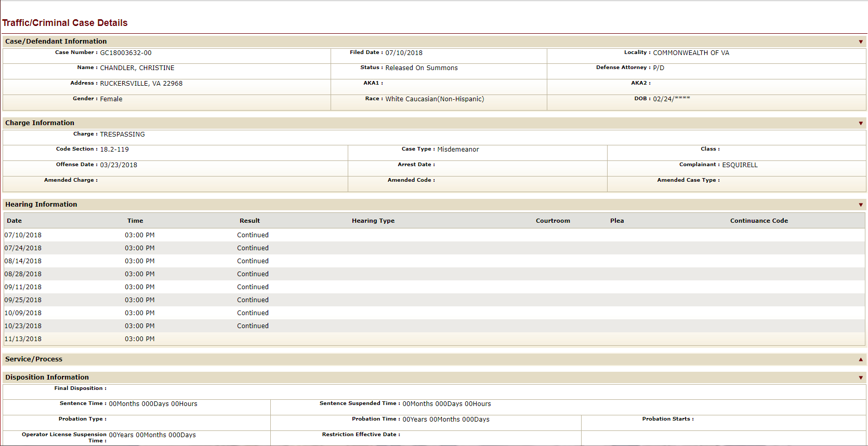
Task: Click the Time column header
Action: tap(135, 221)
